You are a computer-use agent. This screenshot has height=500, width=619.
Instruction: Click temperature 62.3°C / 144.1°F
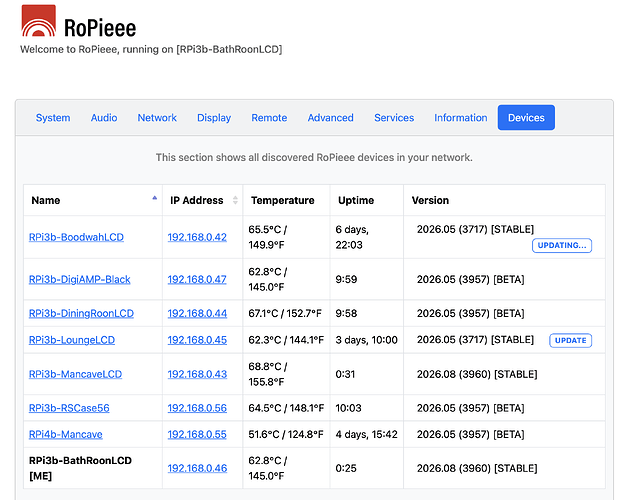[286, 340]
